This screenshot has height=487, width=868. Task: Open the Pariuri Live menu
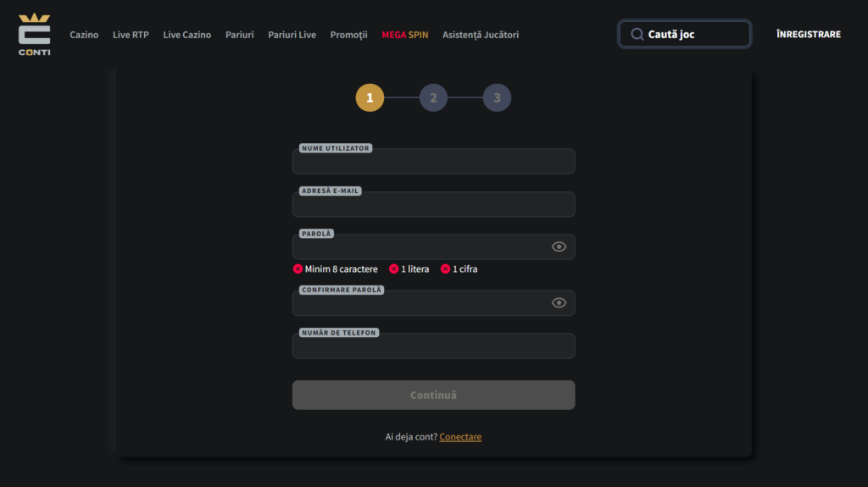point(292,35)
